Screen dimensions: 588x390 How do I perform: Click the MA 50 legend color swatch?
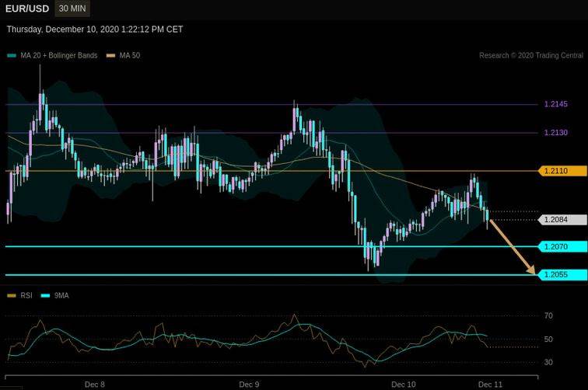[110, 56]
